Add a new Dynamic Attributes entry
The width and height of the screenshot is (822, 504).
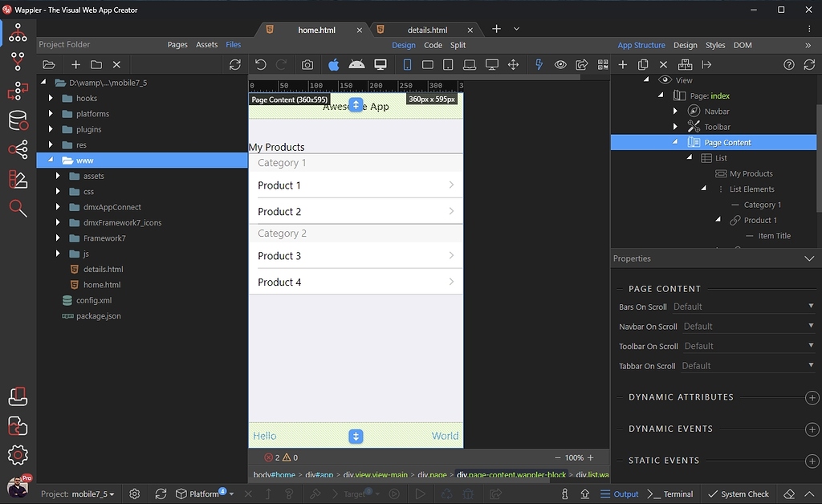click(812, 397)
